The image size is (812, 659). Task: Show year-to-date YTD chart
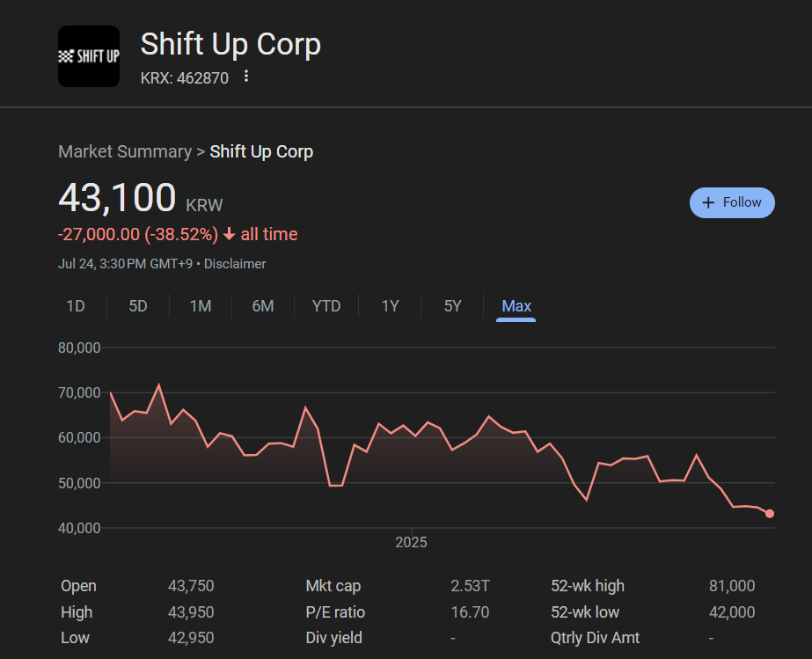[326, 306]
